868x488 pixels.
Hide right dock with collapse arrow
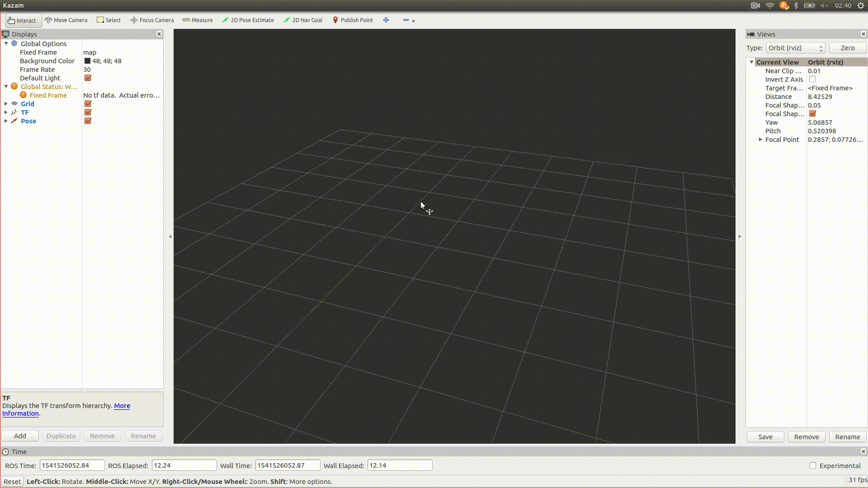coord(740,236)
